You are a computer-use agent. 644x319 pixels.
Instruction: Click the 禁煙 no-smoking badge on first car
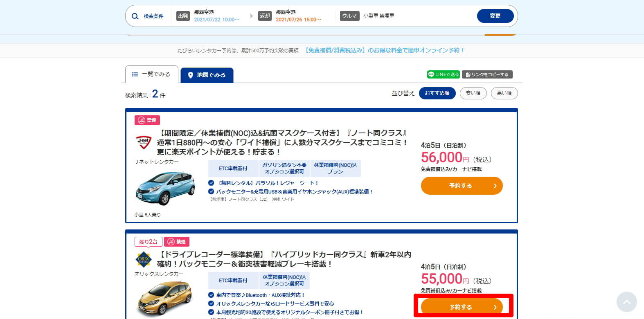[x=147, y=120]
